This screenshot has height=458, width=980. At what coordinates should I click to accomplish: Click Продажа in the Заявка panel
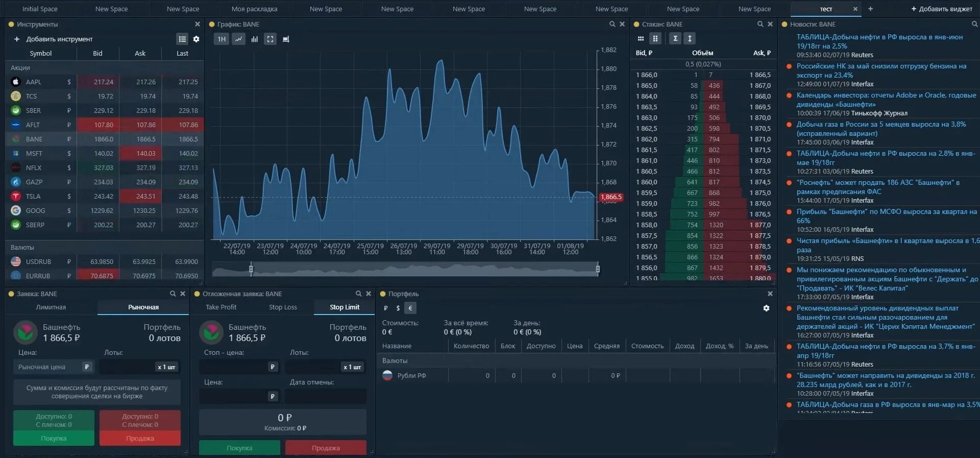coord(140,438)
